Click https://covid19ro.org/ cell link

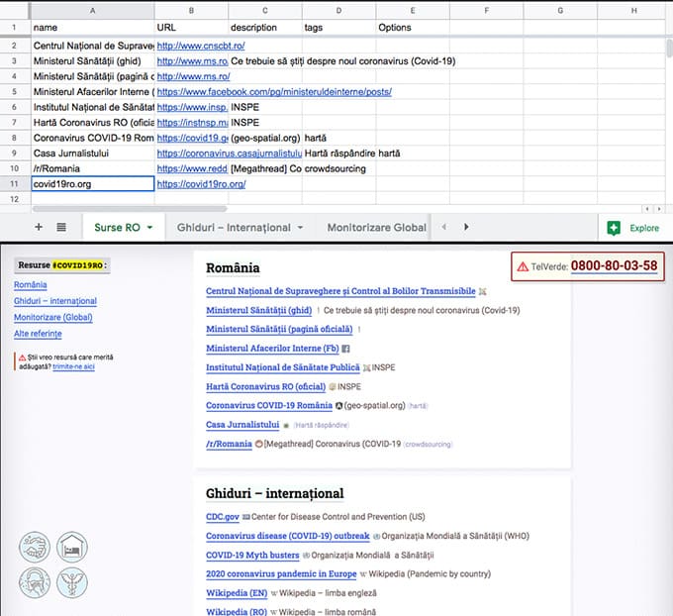201,184
